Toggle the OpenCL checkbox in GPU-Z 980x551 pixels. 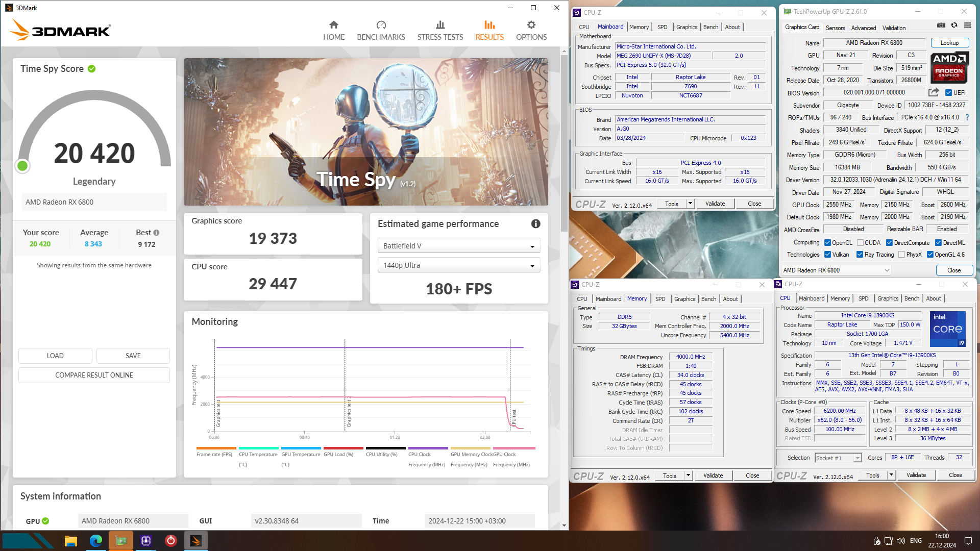(827, 243)
